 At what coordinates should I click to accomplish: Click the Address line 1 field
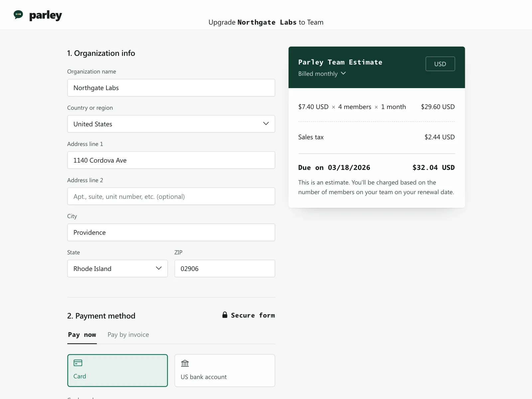click(171, 160)
